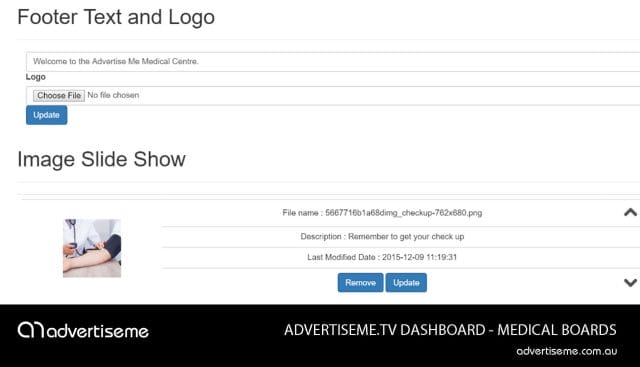Update the checkup slide image entry

pyautogui.click(x=406, y=282)
